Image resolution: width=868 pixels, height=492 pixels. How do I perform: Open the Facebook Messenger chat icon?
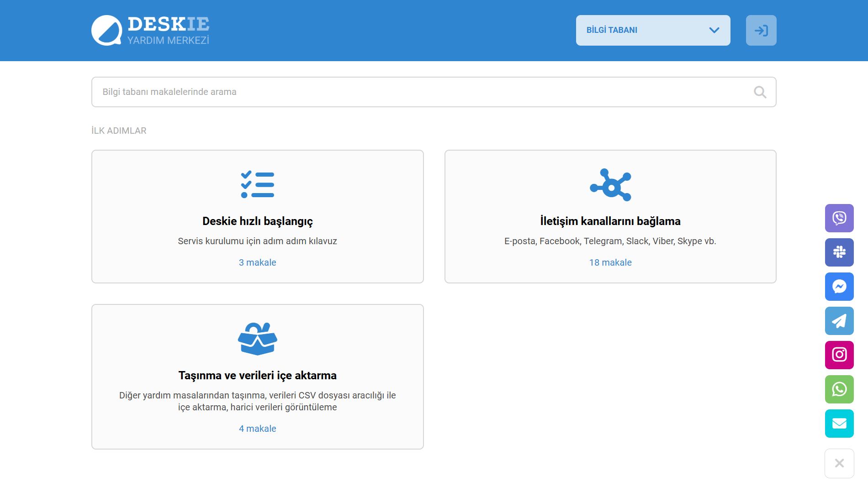pyautogui.click(x=839, y=287)
